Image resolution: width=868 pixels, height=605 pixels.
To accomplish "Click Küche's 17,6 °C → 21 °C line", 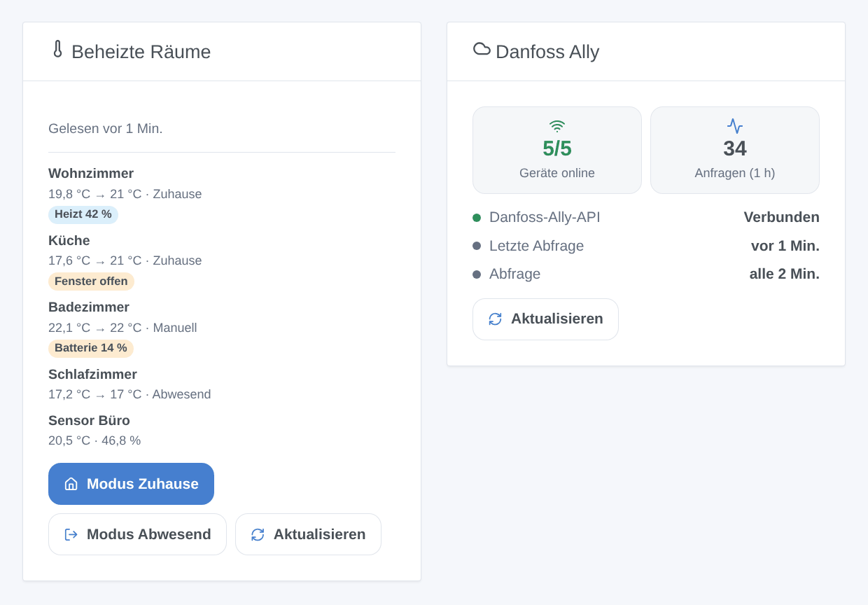I will coord(125,260).
